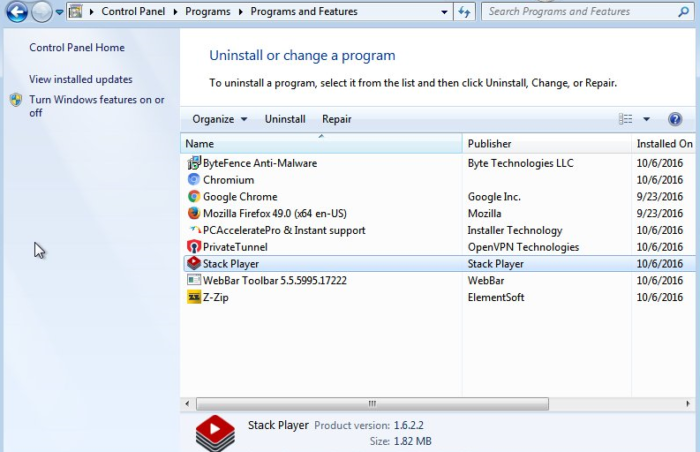This screenshot has height=452, width=700.
Task: Click the scrollbar left arrow
Action: pyautogui.click(x=187, y=403)
